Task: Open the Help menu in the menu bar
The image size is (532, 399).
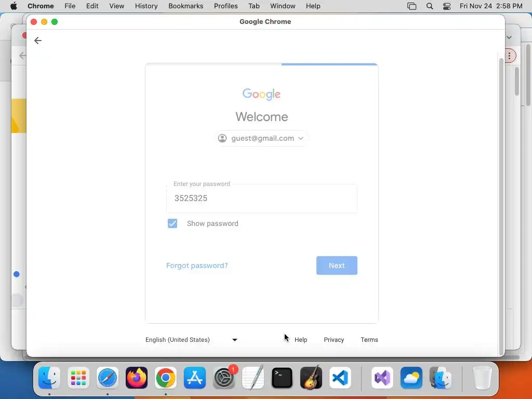Action: tap(313, 6)
